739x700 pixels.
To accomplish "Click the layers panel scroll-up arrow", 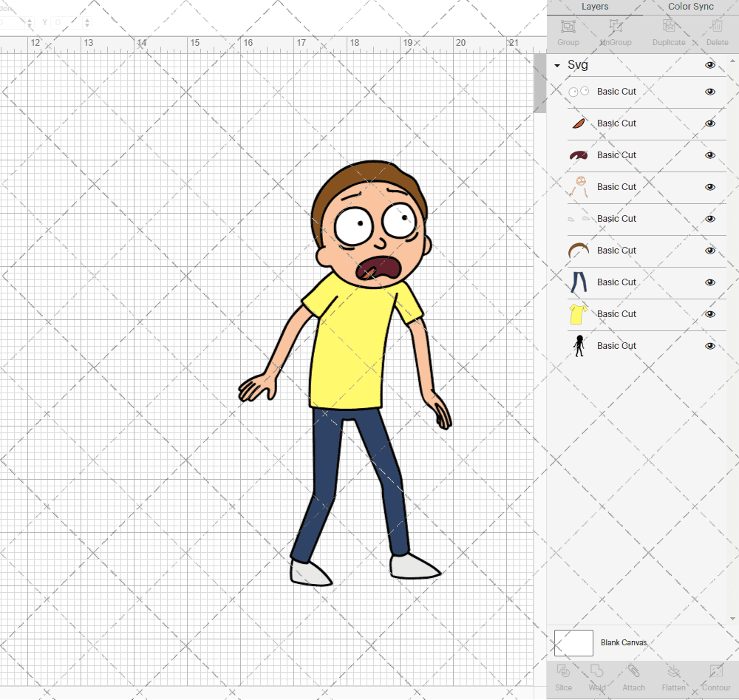I will click(x=732, y=61).
